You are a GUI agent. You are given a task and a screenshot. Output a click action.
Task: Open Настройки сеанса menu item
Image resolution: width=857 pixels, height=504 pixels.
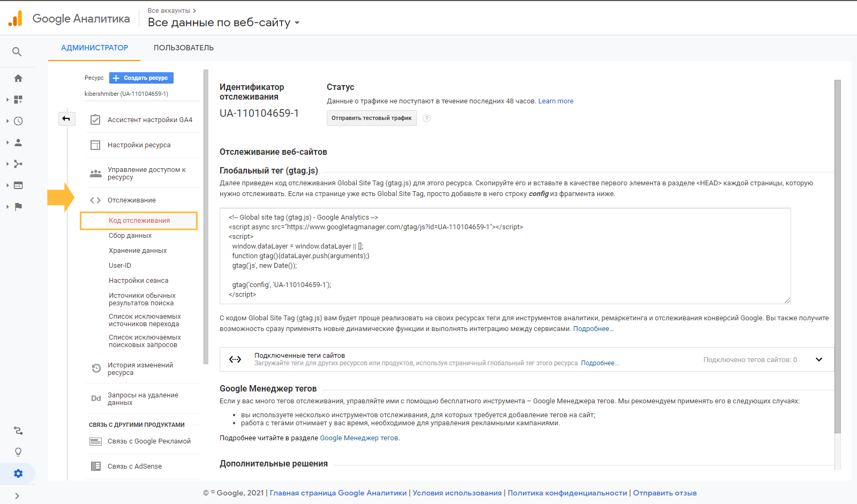[138, 281]
